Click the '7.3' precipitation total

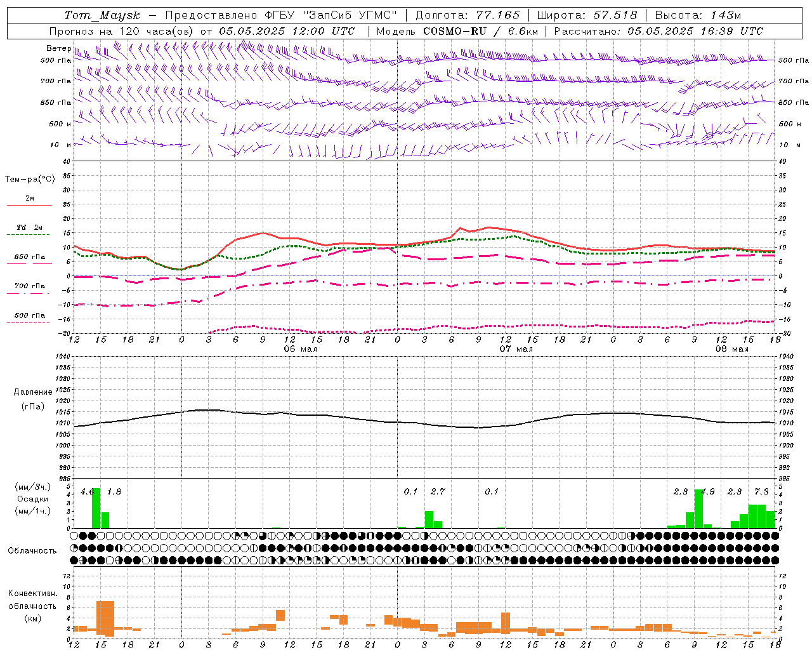[x=761, y=491]
